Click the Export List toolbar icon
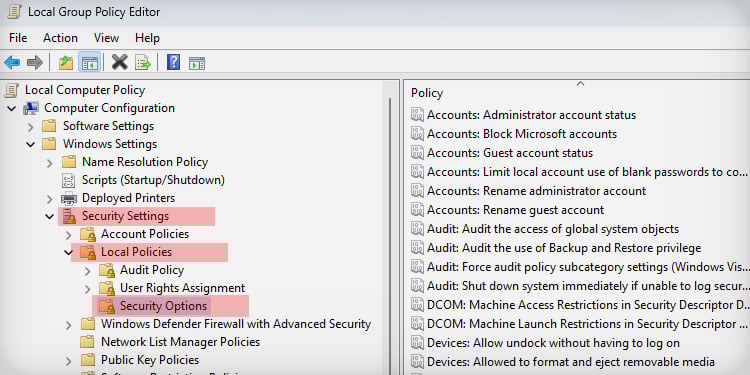This screenshot has width=750, height=375. [143, 62]
